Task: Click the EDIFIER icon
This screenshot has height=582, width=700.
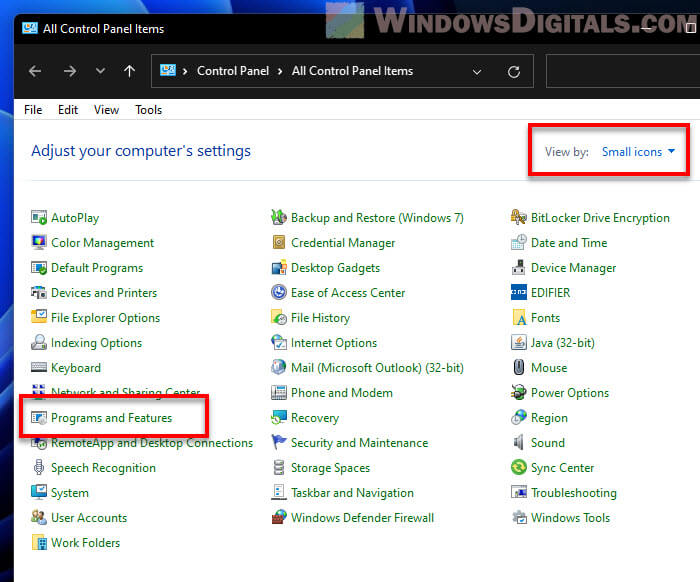Action: tap(519, 293)
